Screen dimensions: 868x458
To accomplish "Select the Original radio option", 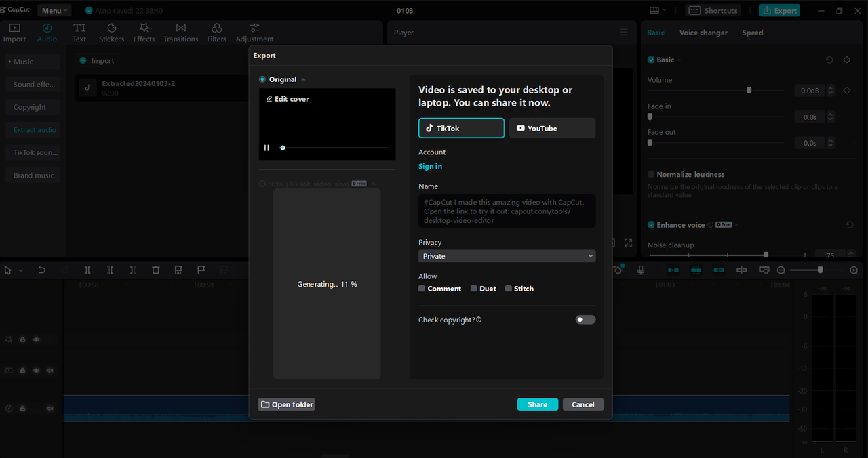I will click(x=262, y=79).
